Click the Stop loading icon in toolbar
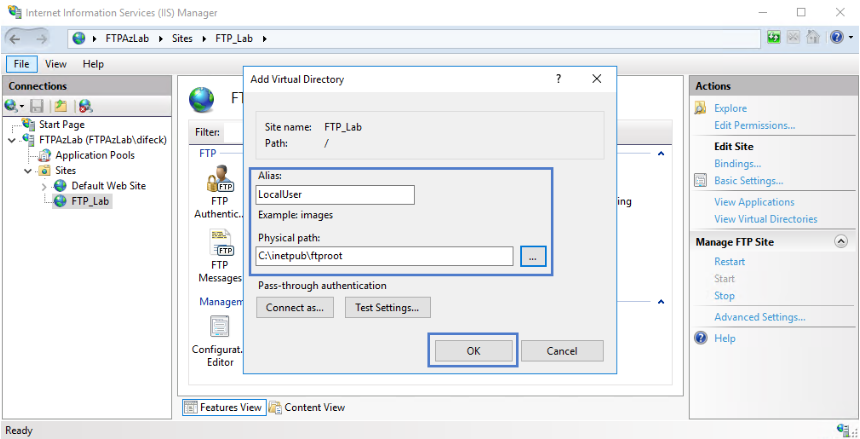 pos(793,38)
